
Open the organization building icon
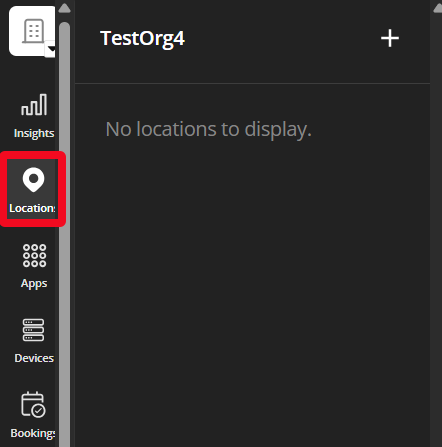pos(33,31)
